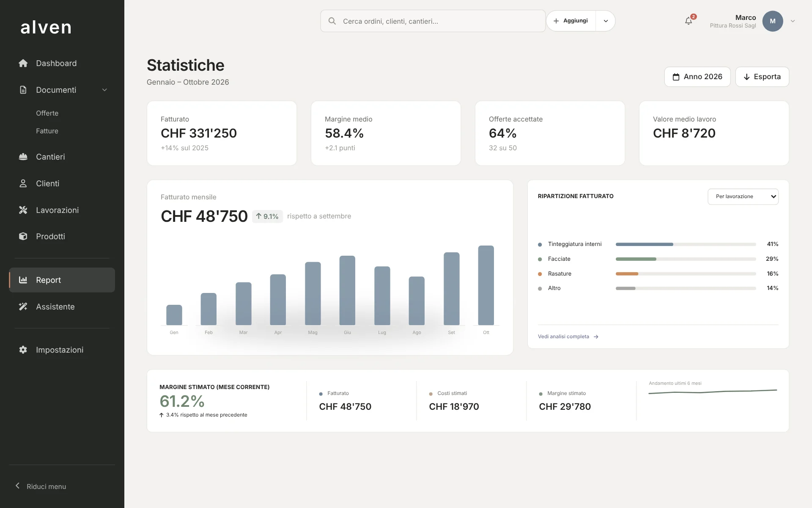Viewport: 812px width, 508px height.
Task: Click the download arrow in Esporta
Action: coord(747,77)
